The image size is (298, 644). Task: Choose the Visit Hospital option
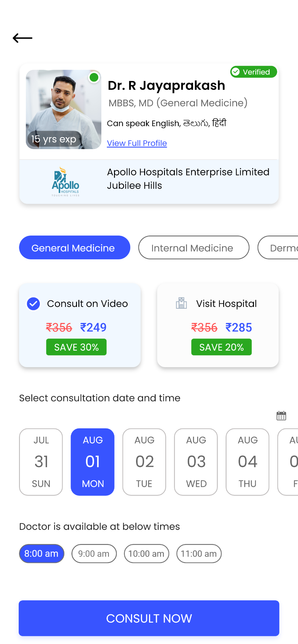[218, 325]
